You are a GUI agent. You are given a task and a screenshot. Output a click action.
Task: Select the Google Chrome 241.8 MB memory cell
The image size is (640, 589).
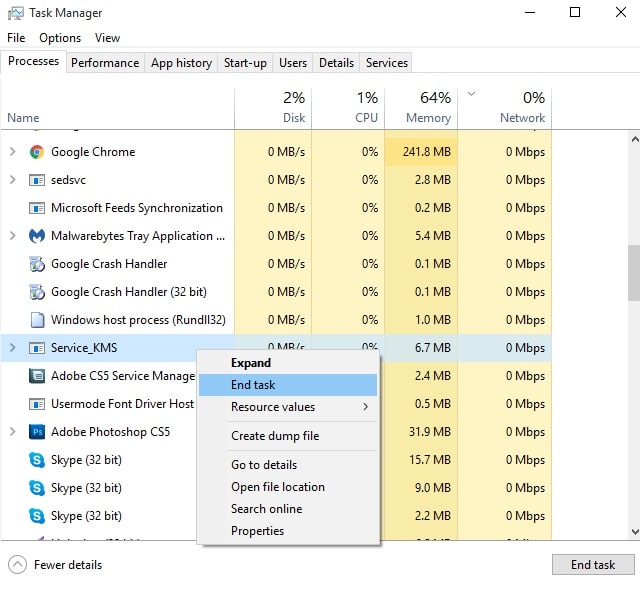(x=421, y=152)
